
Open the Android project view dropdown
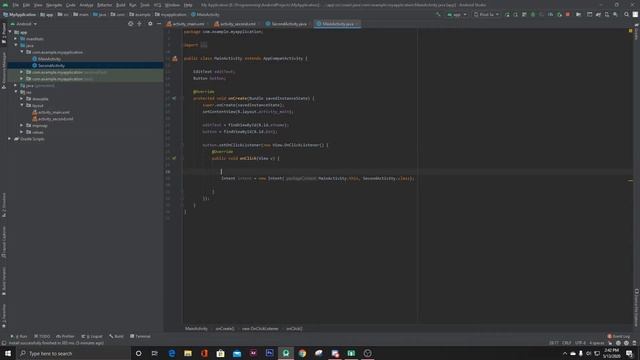(x=24, y=24)
